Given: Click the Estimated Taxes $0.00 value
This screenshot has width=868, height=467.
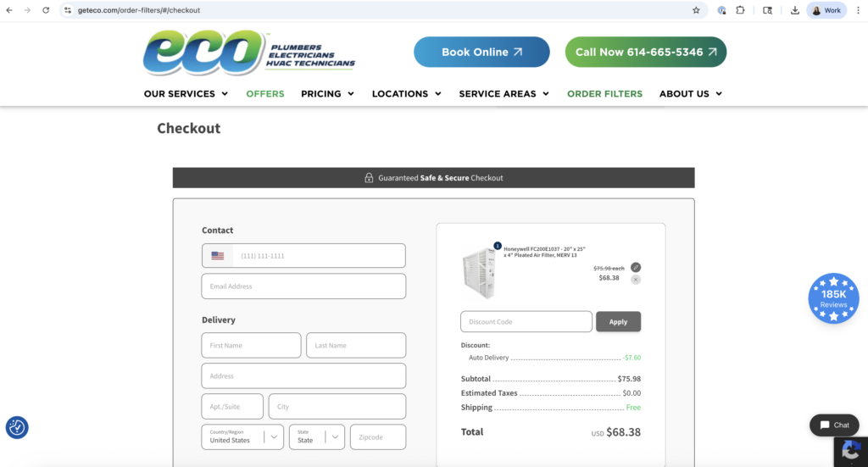Looking at the screenshot, I should [632, 393].
